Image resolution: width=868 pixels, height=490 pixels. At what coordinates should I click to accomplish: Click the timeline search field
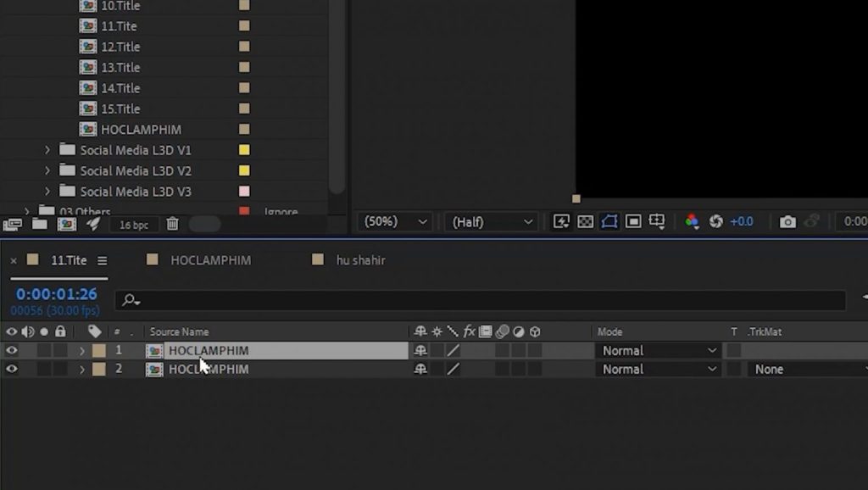(x=339, y=300)
